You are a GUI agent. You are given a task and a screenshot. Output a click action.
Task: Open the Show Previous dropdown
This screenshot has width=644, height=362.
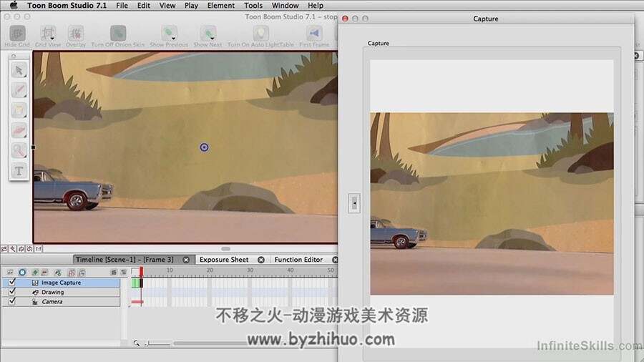point(173,39)
